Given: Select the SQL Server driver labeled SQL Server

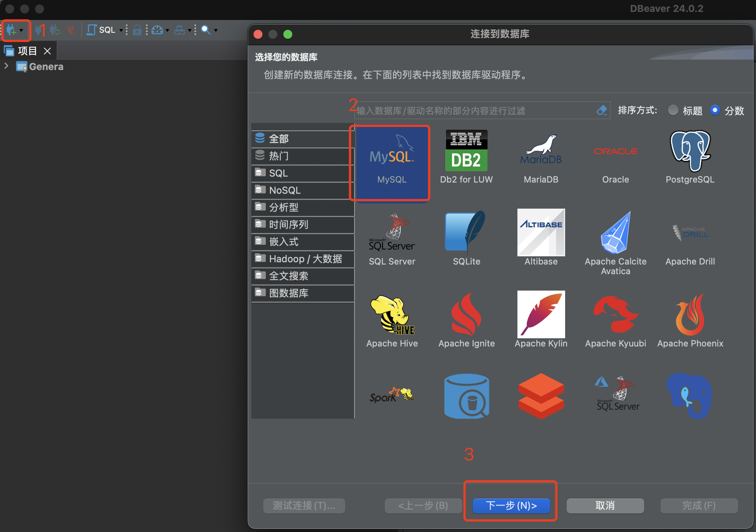Looking at the screenshot, I should coord(392,238).
